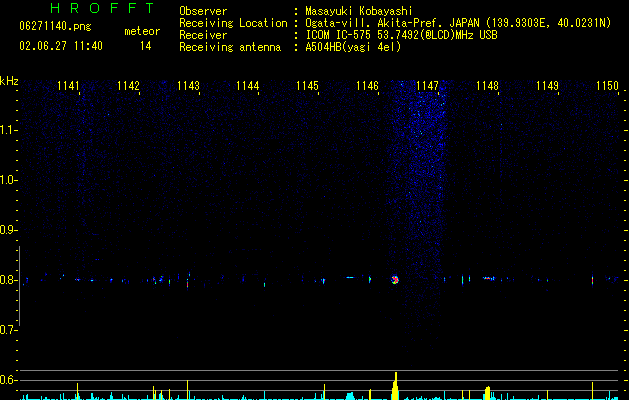
Task: Click the 0.6 kHz frequency label
Action: [x=8, y=380]
